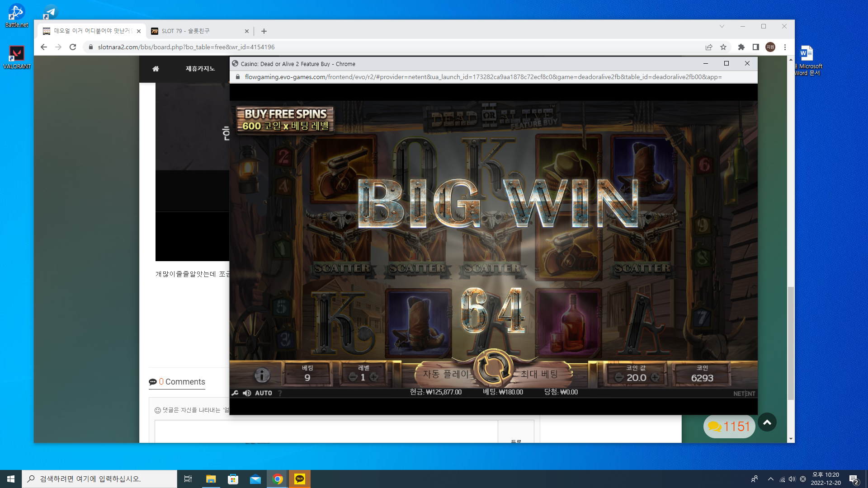Select the first slotnara browser tab

point(92,31)
